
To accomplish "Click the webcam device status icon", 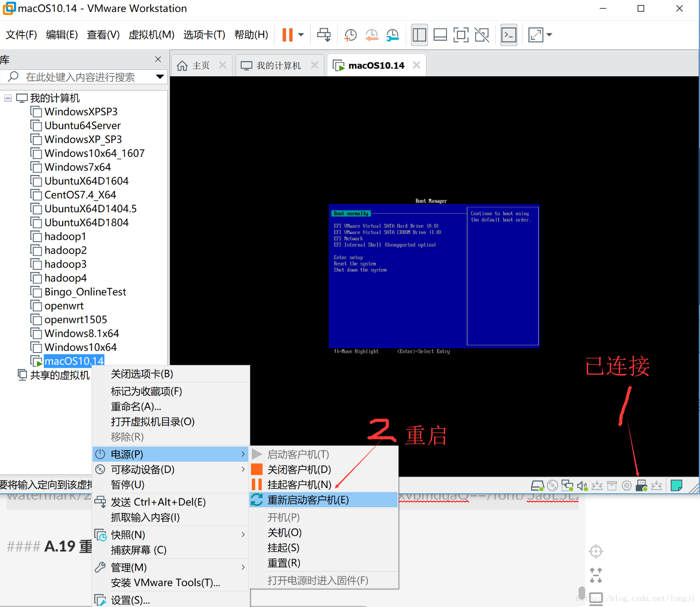I will pyautogui.click(x=627, y=486).
